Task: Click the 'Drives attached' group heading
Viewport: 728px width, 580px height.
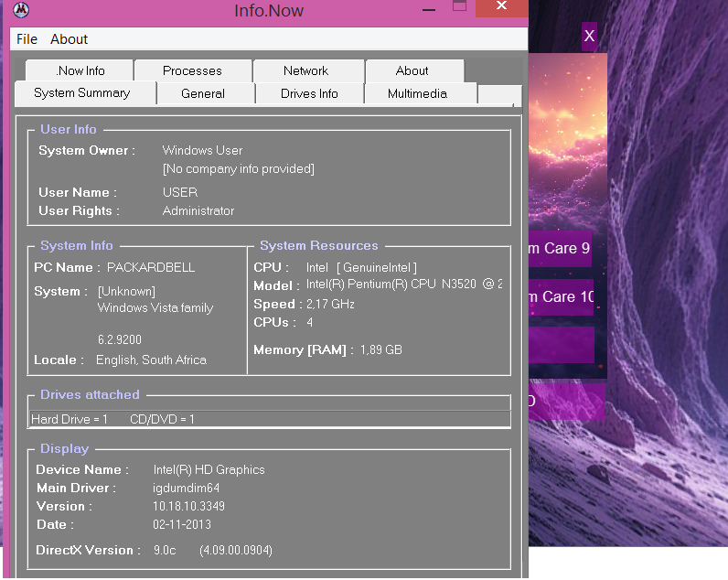Action: [90, 394]
